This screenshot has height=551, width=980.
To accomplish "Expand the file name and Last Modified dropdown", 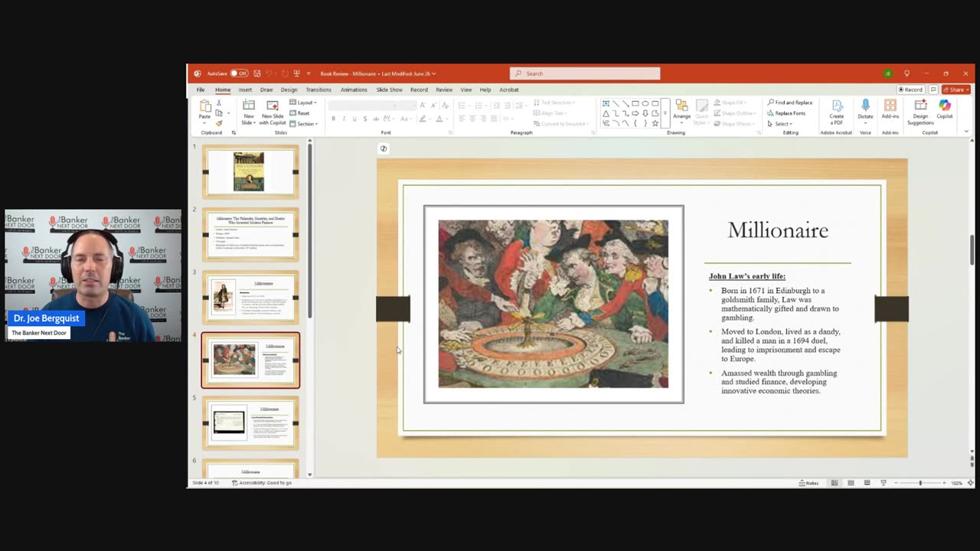I will 378,73.
